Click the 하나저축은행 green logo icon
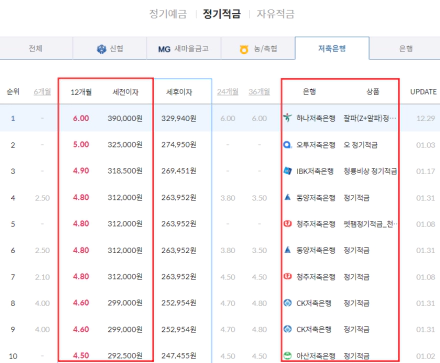Screen dimensions: 440x363 pyautogui.click(x=287, y=118)
